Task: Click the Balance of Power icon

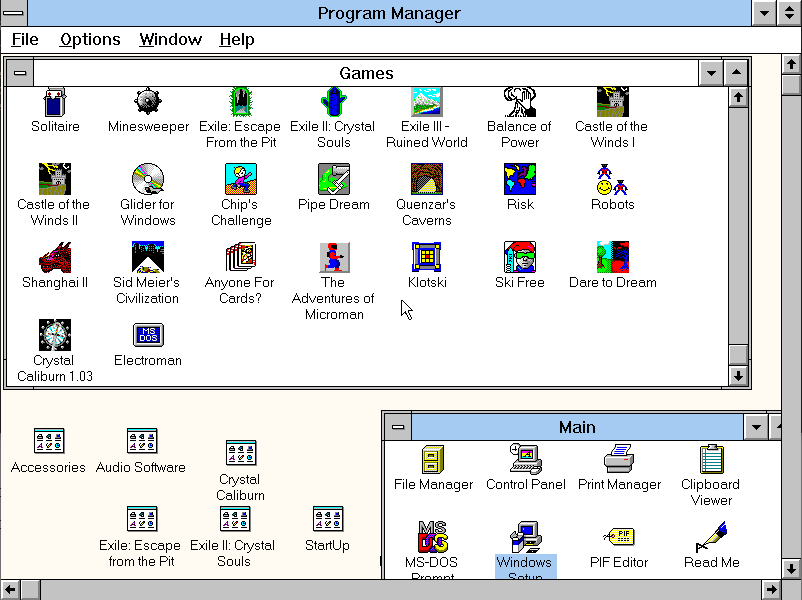Action: click(520, 102)
